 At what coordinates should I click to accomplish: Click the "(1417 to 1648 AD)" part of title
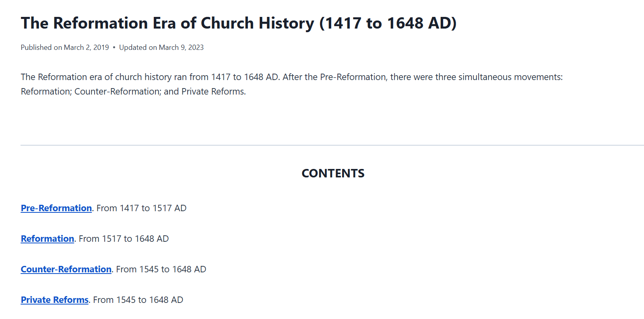pos(388,23)
